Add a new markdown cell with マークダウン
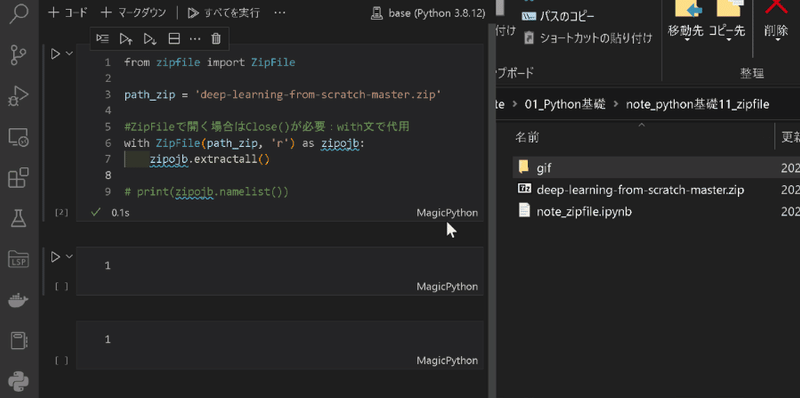The image size is (800, 398). pyautogui.click(x=133, y=13)
